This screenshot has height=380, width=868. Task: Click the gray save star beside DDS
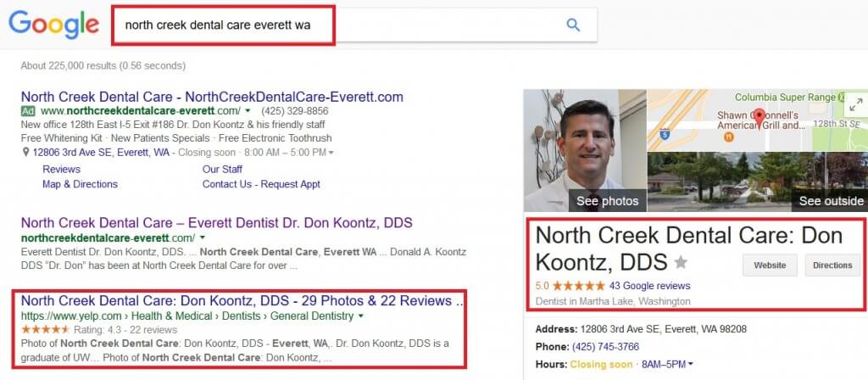click(681, 263)
